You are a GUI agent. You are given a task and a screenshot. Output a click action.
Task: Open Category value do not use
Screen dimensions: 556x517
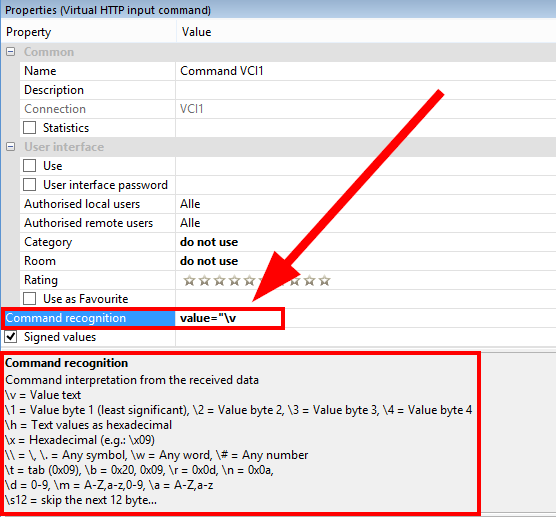pos(366,242)
